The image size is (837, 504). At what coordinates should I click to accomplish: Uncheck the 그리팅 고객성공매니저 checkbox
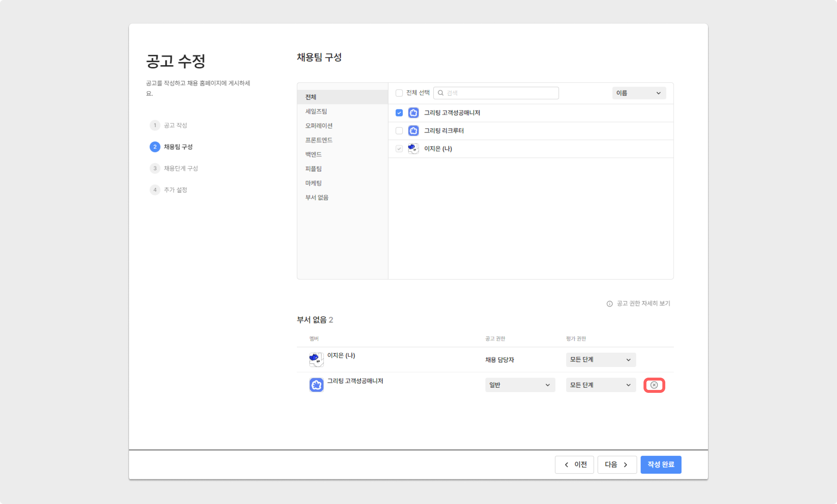(399, 113)
